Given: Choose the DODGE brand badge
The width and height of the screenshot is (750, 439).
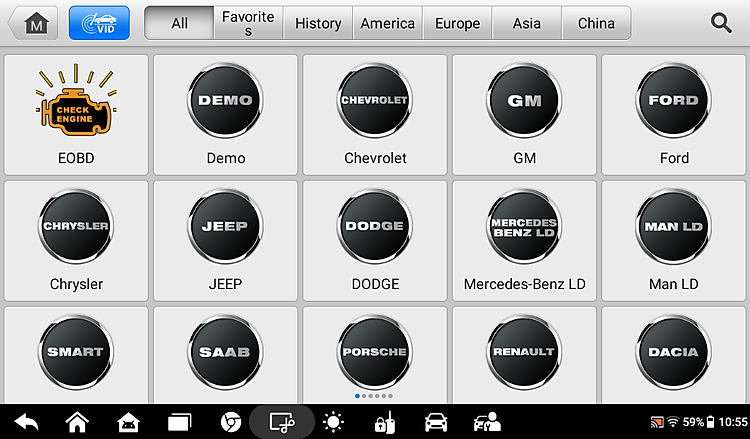Looking at the screenshot, I should pos(375,226).
